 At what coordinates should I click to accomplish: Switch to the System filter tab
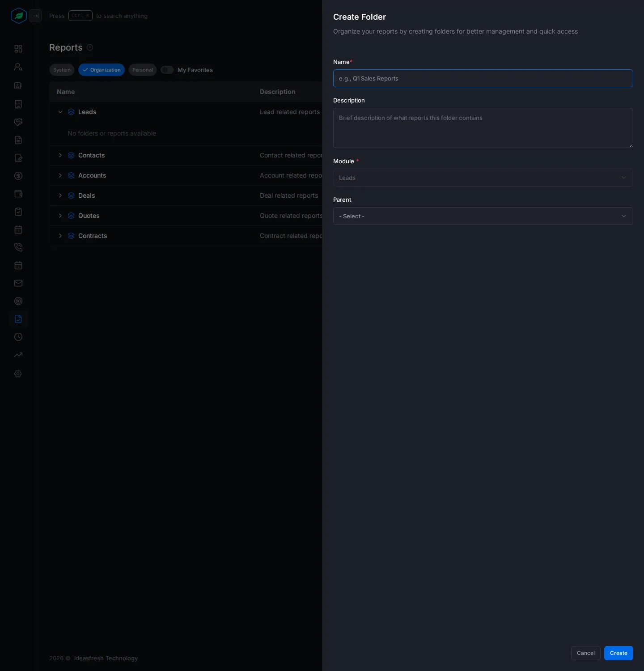pos(62,70)
